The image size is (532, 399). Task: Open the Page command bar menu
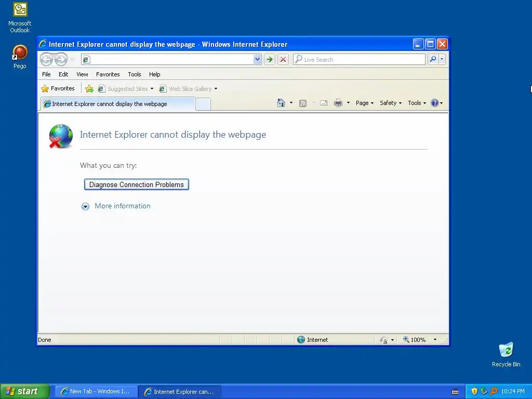[x=364, y=103]
